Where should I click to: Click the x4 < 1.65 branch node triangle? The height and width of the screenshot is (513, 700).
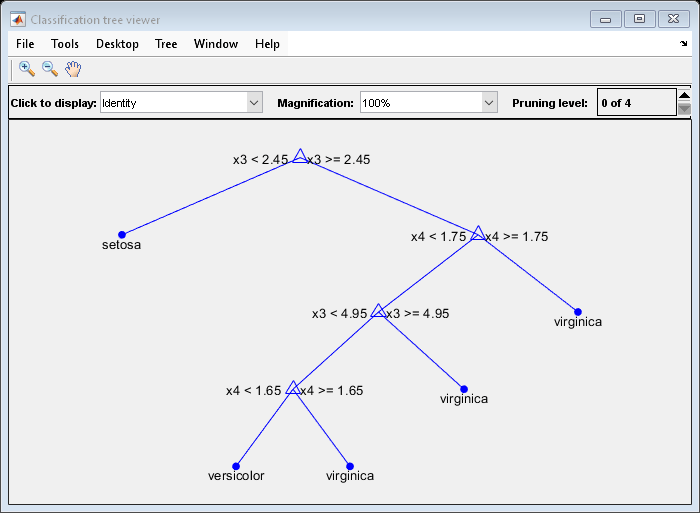tap(293, 388)
